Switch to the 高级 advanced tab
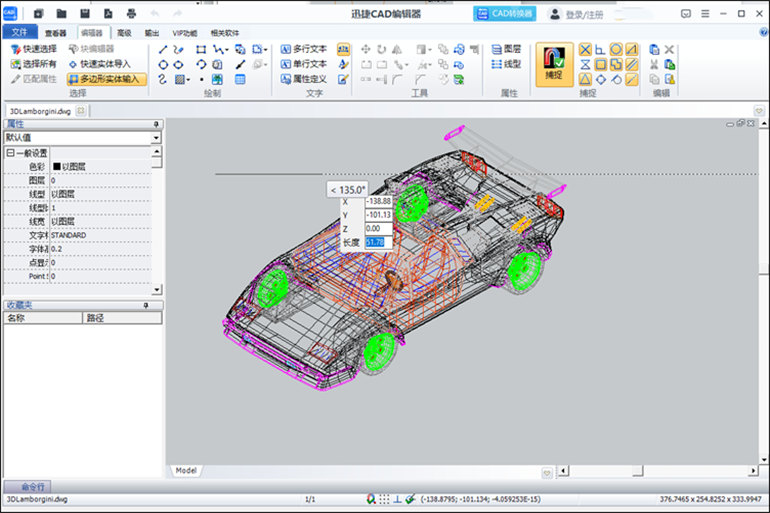The height and width of the screenshot is (513, 770). (x=124, y=33)
